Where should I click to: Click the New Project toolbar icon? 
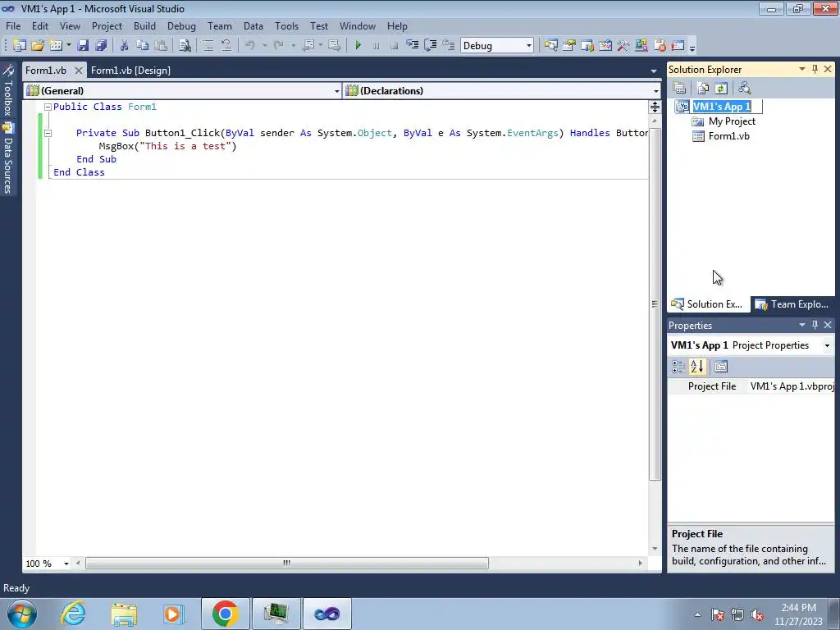[20, 46]
